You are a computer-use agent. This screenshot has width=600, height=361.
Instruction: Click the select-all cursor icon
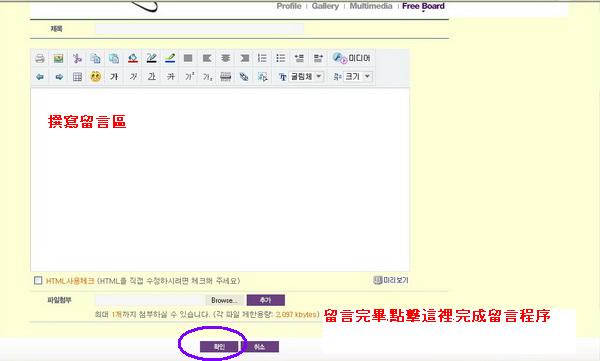pyautogui.click(x=262, y=77)
